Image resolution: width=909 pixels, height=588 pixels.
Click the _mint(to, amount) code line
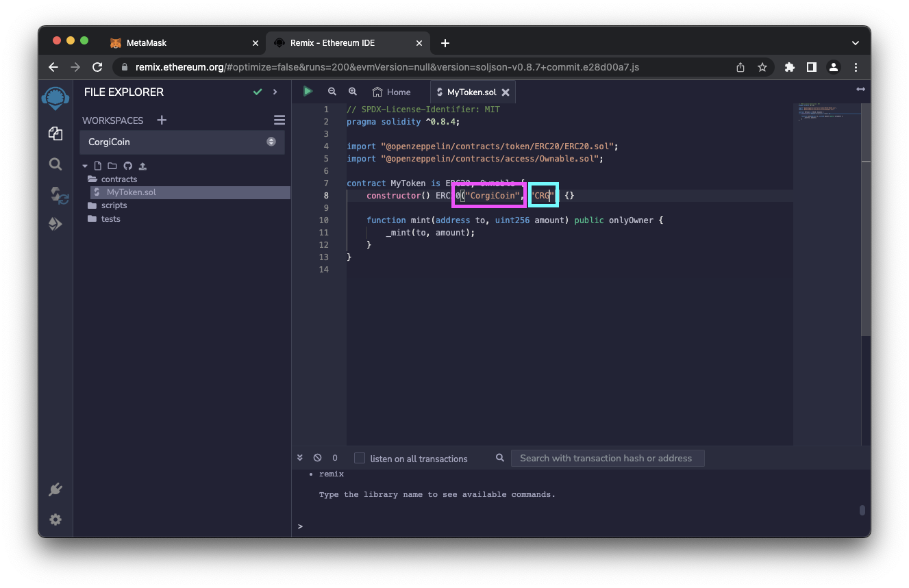click(430, 233)
